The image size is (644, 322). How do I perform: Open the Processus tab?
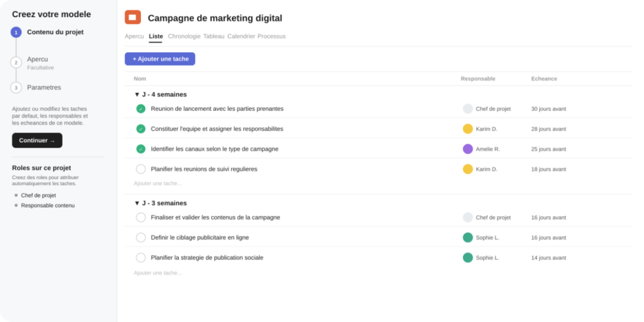pyautogui.click(x=272, y=36)
